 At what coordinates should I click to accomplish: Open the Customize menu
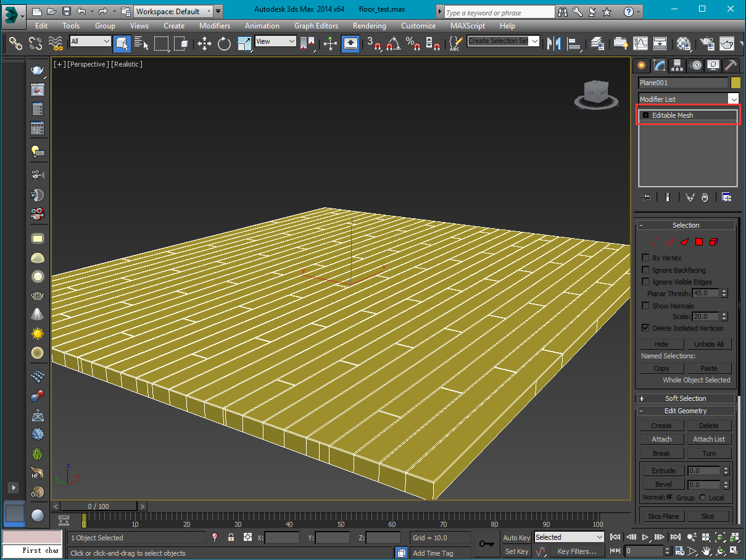[x=418, y=26]
